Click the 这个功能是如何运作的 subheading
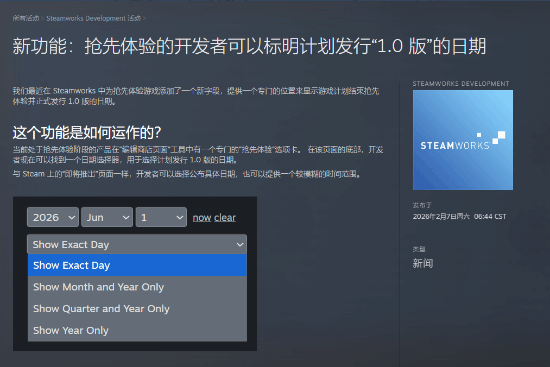Viewport: 550px width, 367px height. tap(87, 133)
